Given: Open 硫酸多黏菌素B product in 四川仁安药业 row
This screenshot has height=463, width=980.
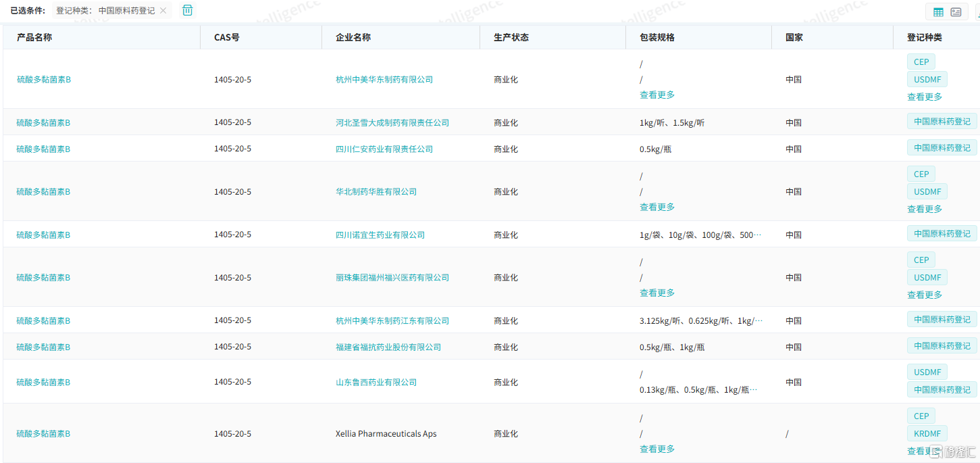Looking at the screenshot, I should click(x=43, y=149).
